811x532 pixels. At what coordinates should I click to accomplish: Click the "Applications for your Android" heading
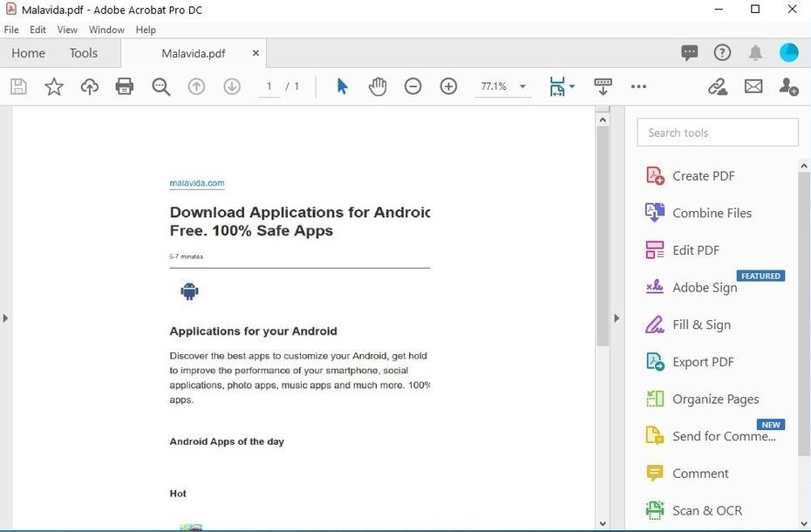(x=254, y=331)
